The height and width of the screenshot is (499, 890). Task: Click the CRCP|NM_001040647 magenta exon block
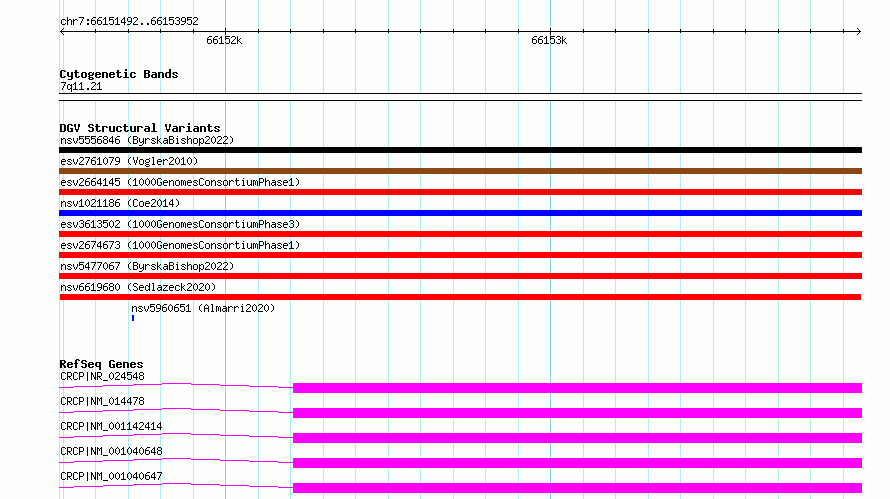[x=577, y=488]
